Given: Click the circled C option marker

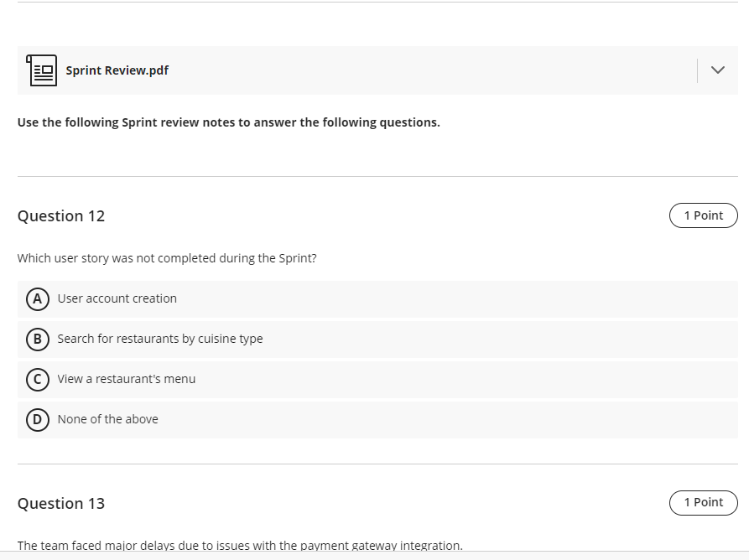Looking at the screenshot, I should pyautogui.click(x=38, y=379).
